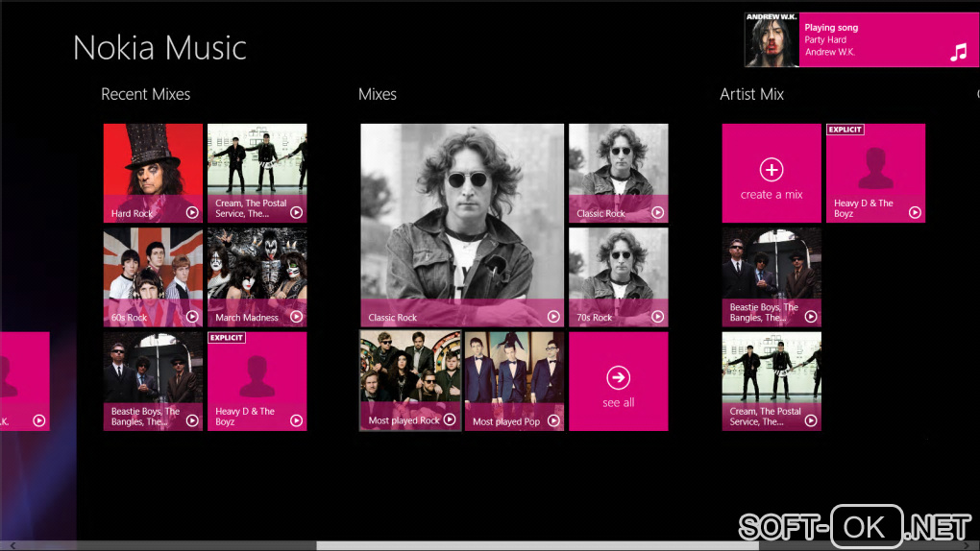Image resolution: width=980 pixels, height=551 pixels.
Task: Play the Most played Rock mix
Action: click(450, 419)
